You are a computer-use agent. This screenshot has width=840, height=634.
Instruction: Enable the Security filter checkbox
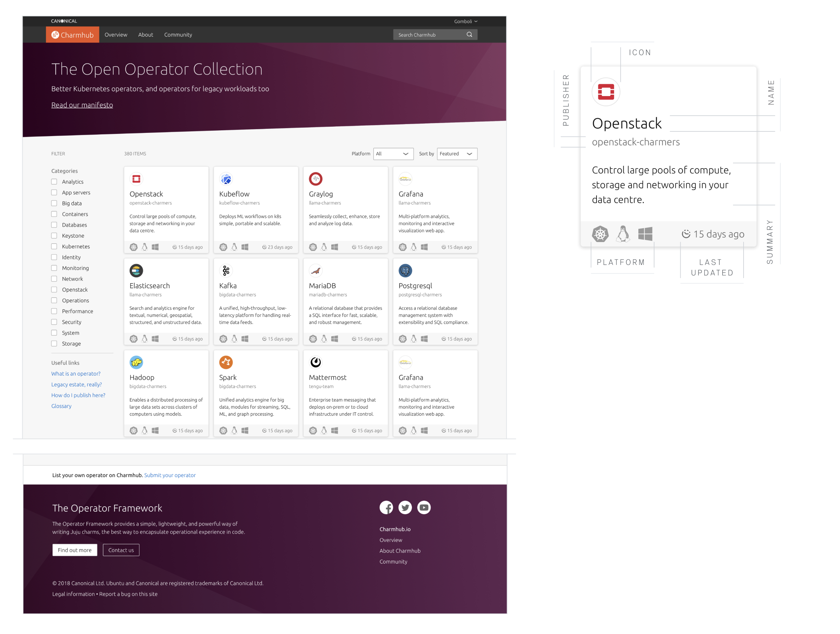pyautogui.click(x=54, y=322)
